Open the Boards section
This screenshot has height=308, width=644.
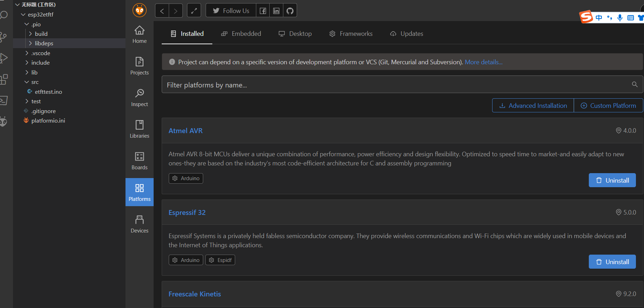tap(140, 161)
